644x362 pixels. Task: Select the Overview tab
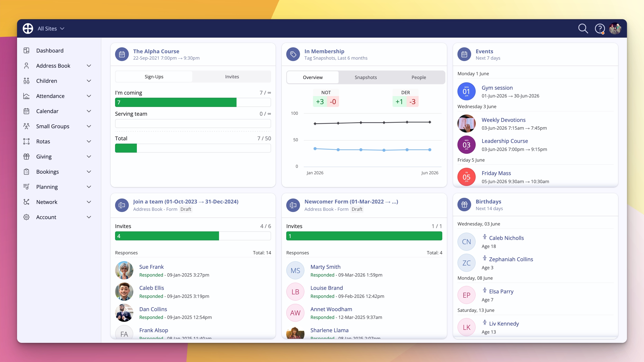tap(313, 77)
